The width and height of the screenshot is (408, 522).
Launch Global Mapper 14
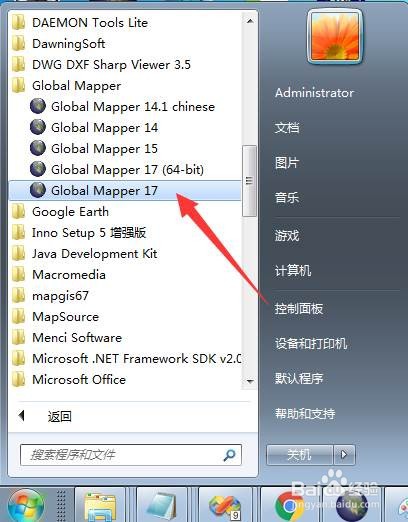tap(125, 128)
